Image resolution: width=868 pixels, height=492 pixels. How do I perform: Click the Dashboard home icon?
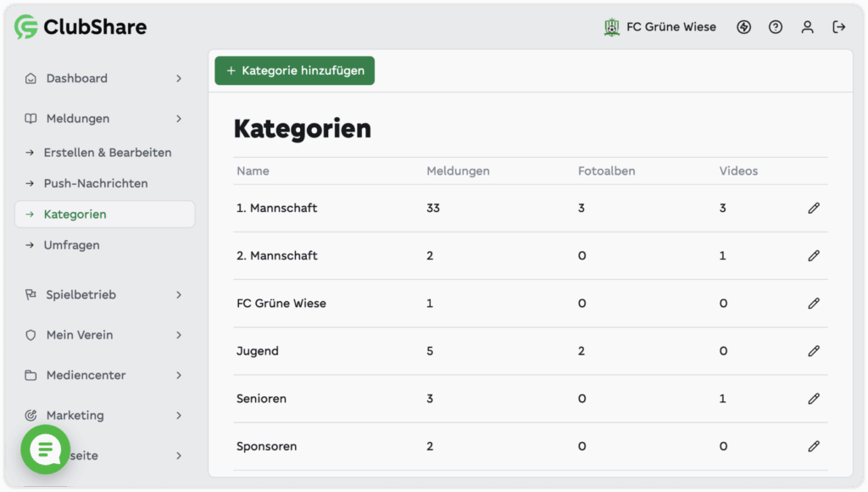[31, 78]
